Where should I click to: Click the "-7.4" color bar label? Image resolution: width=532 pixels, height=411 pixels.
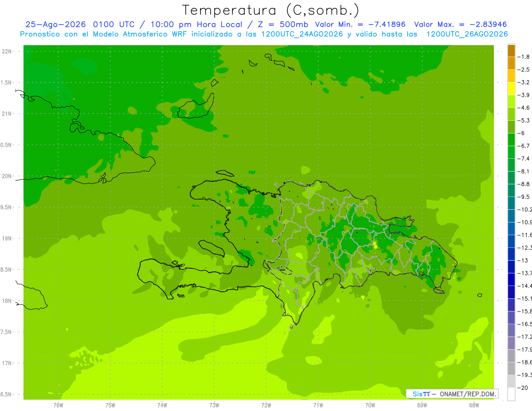click(x=524, y=159)
